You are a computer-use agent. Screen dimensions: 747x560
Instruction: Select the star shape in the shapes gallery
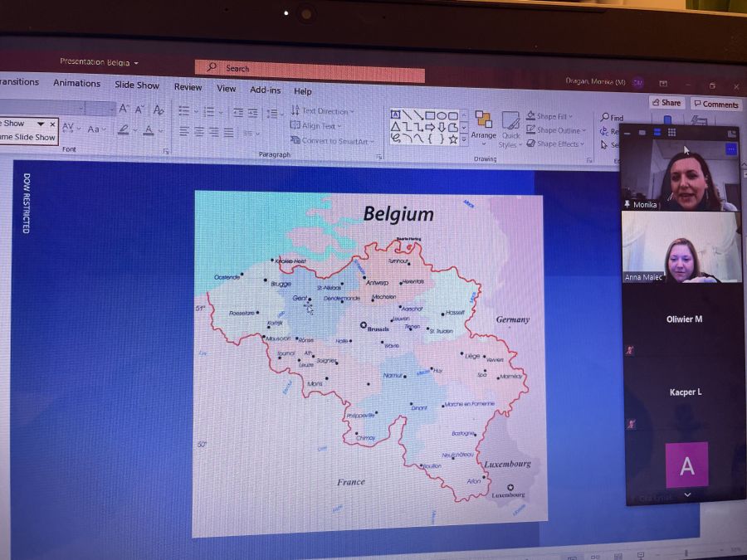point(452,139)
